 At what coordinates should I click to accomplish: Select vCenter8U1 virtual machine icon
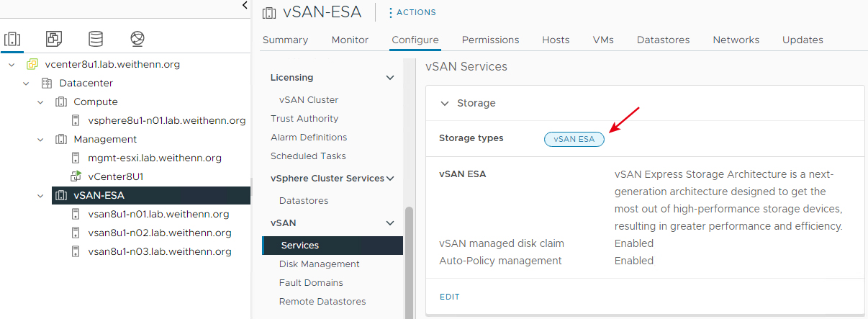[76, 176]
